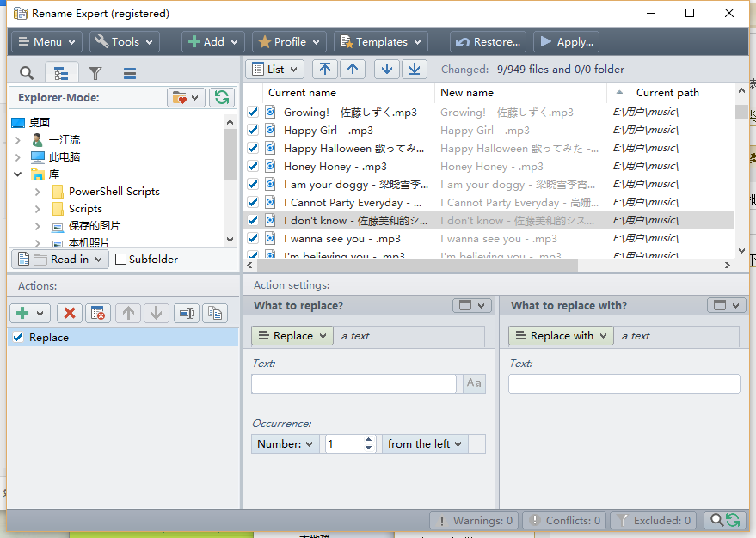Switch to the filter funnel tab
The image size is (756, 538).
coord(95,73)
